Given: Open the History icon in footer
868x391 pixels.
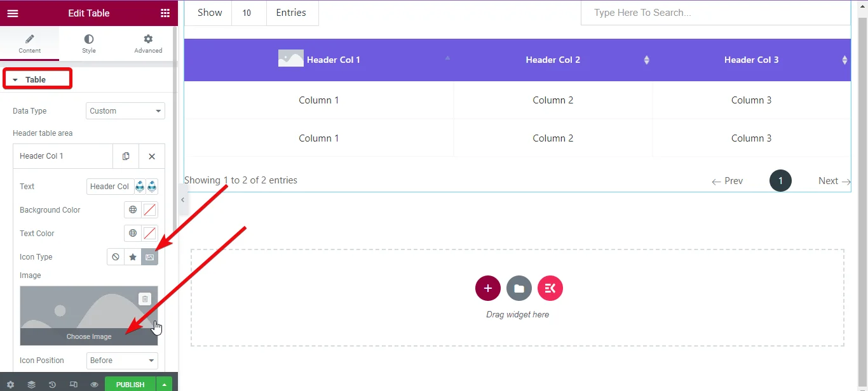Looking at the screenshot, I should coord(52,385).
